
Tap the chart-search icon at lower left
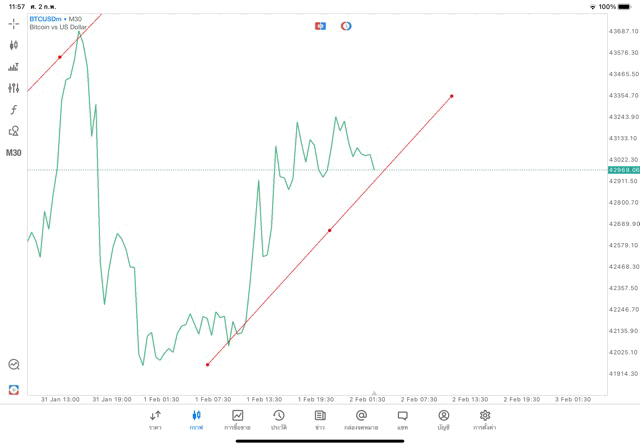14,365
